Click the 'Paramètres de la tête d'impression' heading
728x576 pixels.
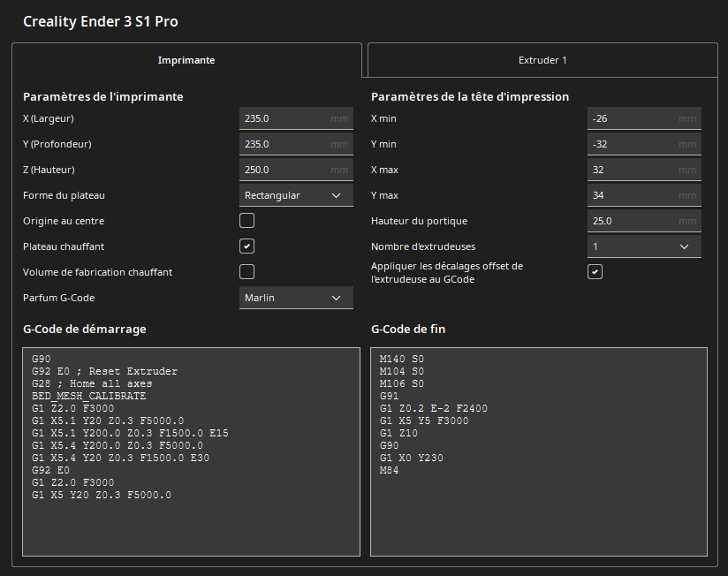470,96
